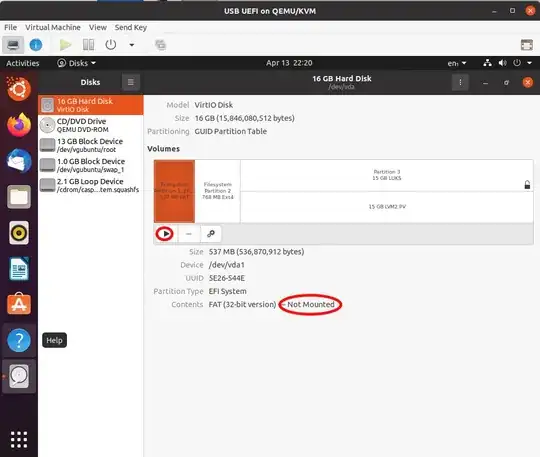Screen dimensions: 540x457
Task: Launch Ubuntu installer from dock
Action: tap(19, 89)
